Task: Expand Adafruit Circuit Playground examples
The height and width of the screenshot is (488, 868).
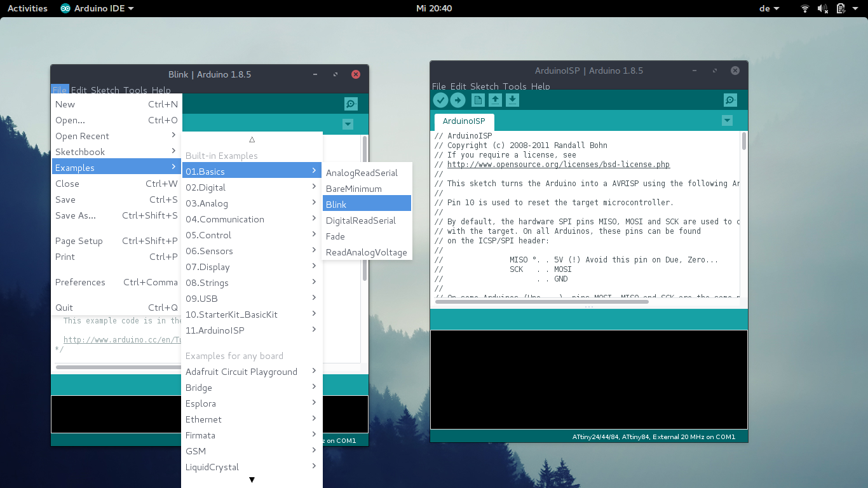Action: [252, 372]
